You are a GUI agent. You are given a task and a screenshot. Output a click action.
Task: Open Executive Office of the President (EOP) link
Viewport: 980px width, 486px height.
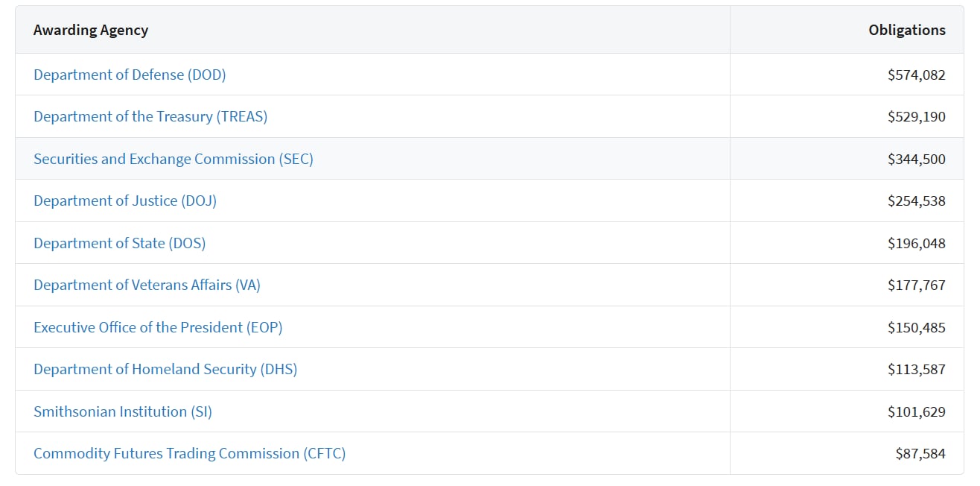click(x=158, y=327)
